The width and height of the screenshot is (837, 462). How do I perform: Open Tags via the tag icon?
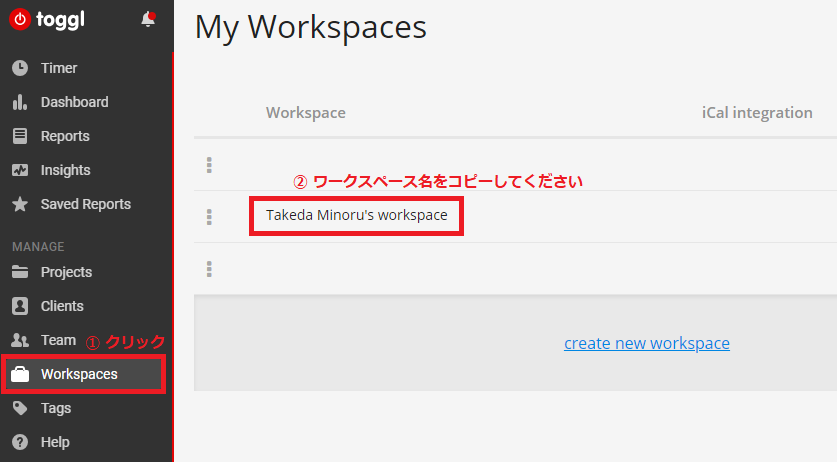20,408
